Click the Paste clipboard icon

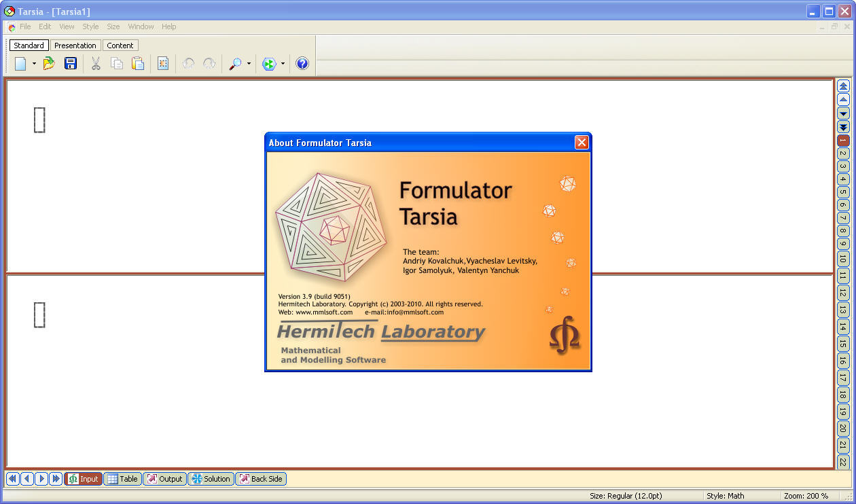(x=138, y=64)
